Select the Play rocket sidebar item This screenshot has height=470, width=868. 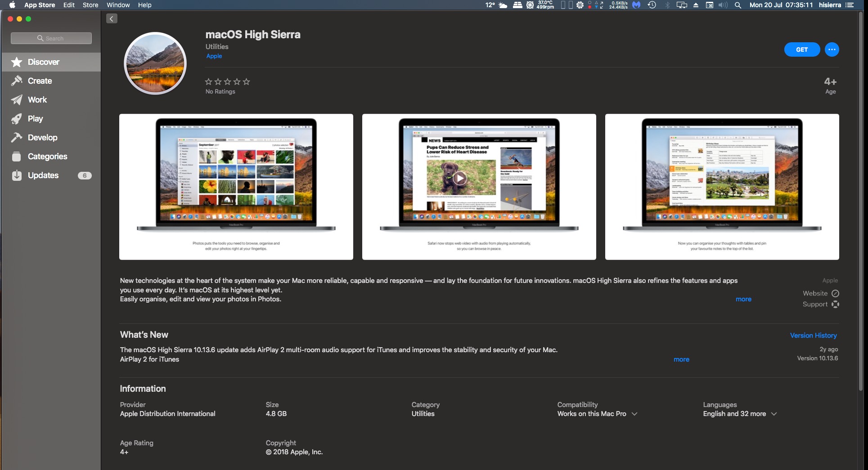point(51,119)
